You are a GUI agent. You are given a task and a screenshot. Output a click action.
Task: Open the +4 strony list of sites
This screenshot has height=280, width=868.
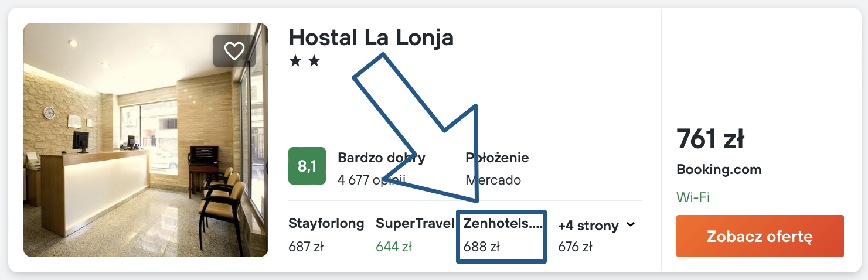[588, 226]
